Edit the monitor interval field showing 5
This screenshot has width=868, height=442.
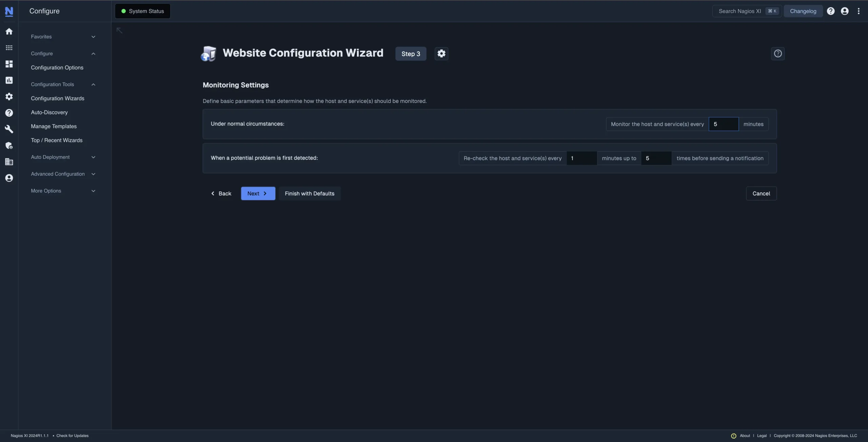(x=724, y=124)
